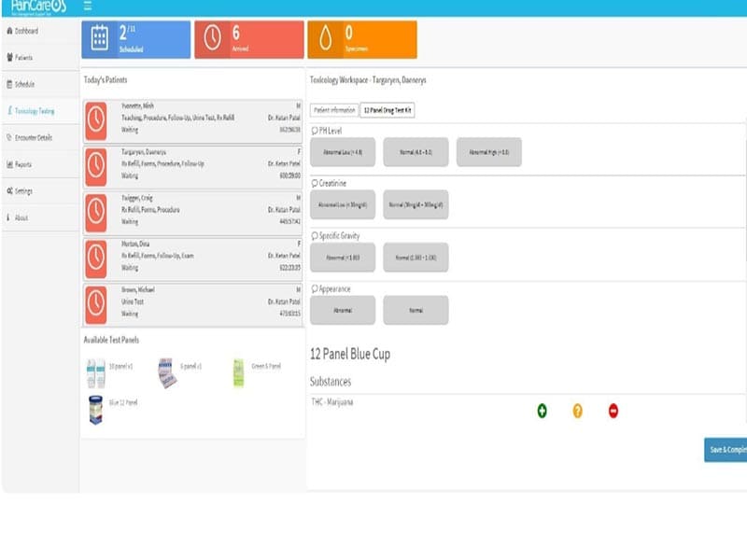The height and width of the screenshot is (560, 747).
Task: Select patient name Brown, Michael
Action: point(137,289)
